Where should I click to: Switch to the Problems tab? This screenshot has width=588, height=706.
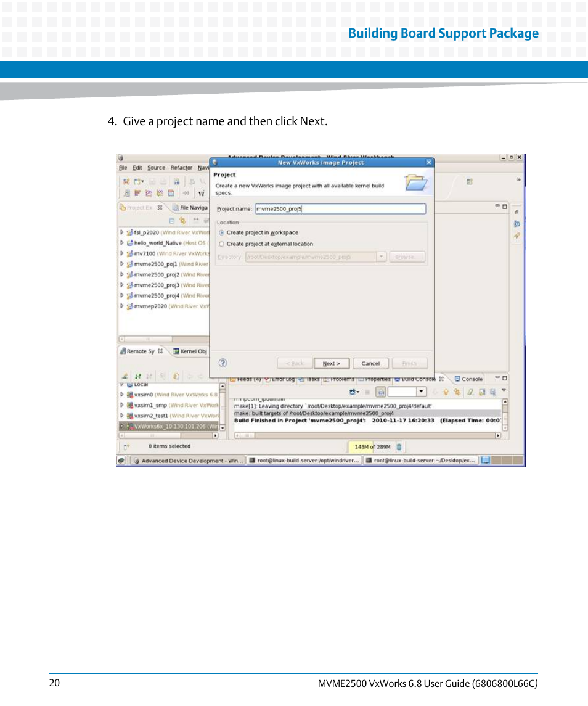point(338,379)
